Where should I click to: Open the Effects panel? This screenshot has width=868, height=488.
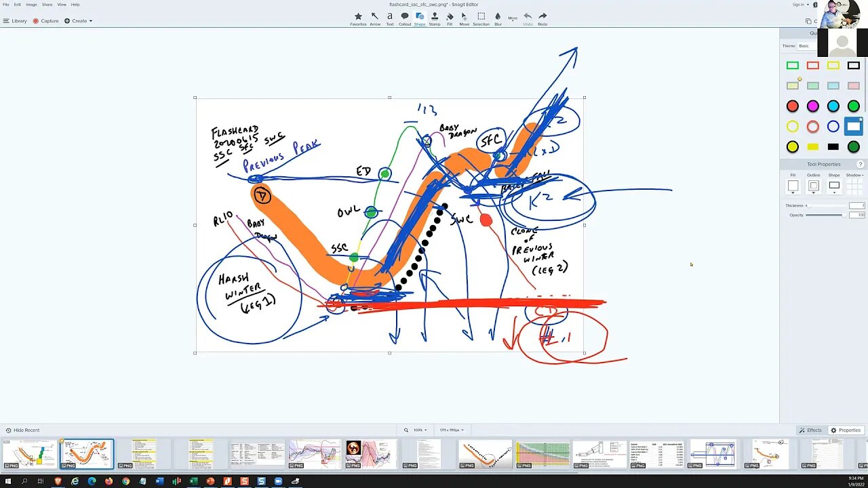[810, 430]
